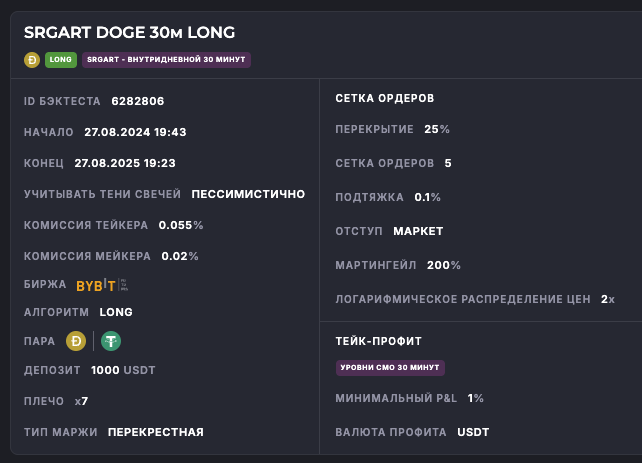642x463 pixels.
Task: Click the end date 27.08.2025 19:23
Action: (125, 163)
